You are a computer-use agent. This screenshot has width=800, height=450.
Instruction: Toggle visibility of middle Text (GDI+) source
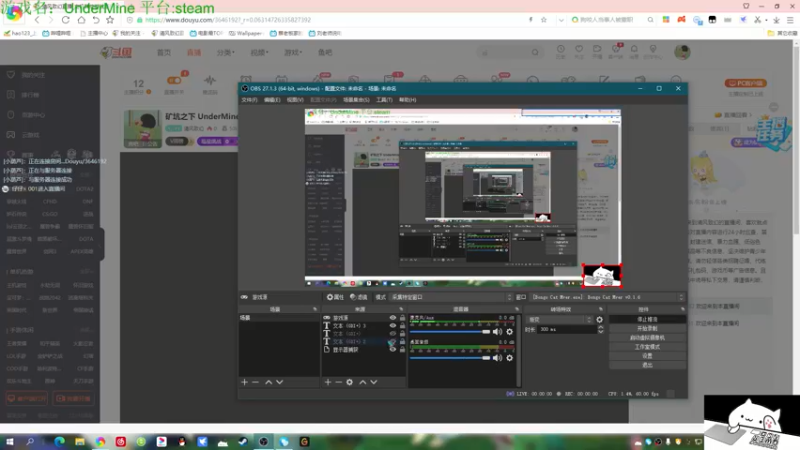pyautogui.click(x=393, y=334)
